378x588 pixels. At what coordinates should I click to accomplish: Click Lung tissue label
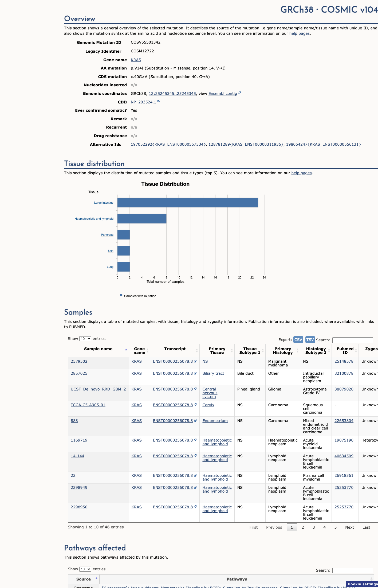[x=110, y=267]
